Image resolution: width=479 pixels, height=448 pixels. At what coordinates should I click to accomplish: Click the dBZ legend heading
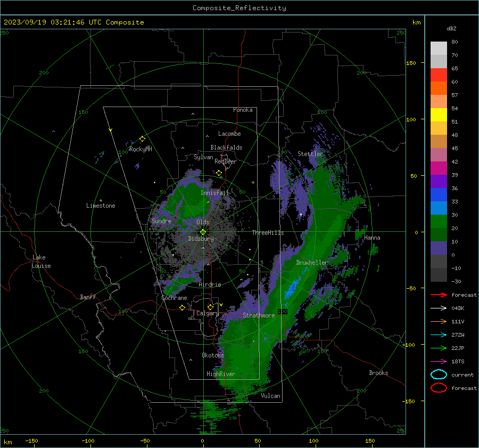click(451, 28)
